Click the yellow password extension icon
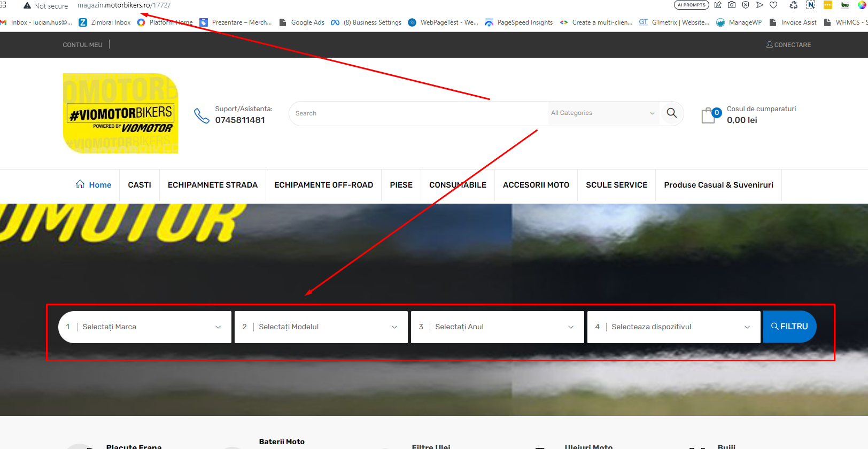The height and width of the screenshot is (449, 868). click(828, 5)
